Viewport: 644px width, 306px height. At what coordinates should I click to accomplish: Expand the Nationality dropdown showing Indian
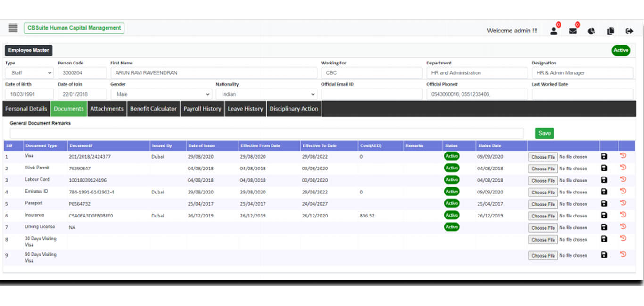pos(266,94)
